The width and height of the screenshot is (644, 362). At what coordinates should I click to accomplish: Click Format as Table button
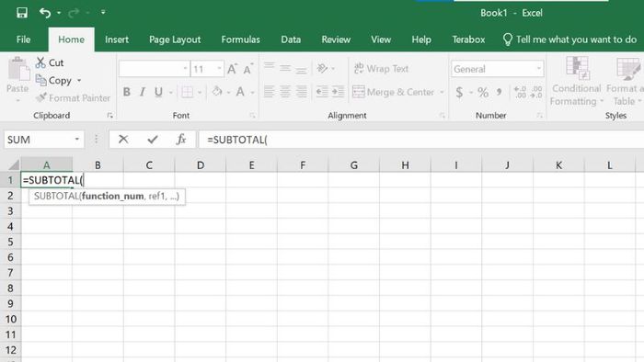coord(625,81)
